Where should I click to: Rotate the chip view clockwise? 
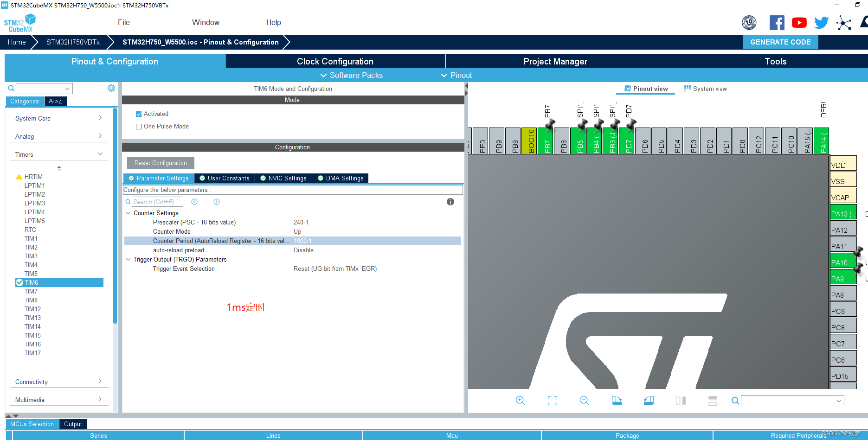click(x=617, y=401)
